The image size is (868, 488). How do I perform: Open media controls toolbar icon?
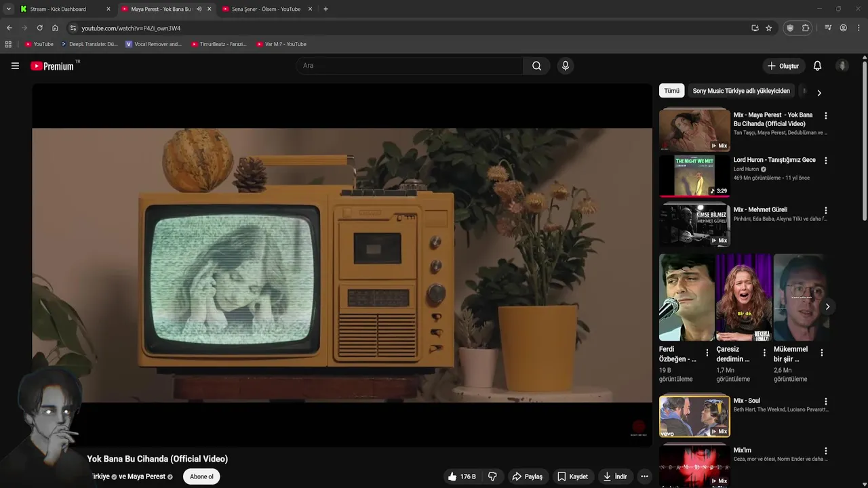point(828,28)
